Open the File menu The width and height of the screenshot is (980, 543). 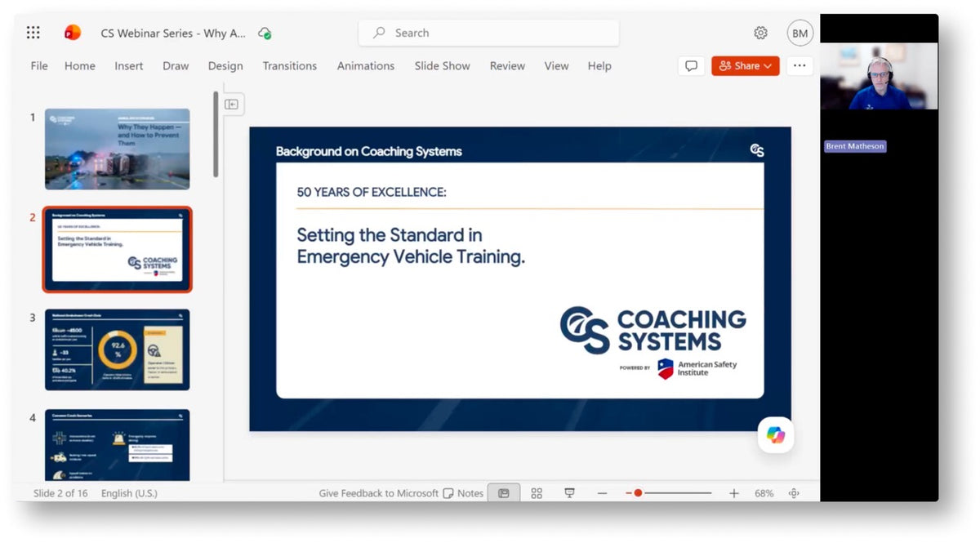pos(39,66)
